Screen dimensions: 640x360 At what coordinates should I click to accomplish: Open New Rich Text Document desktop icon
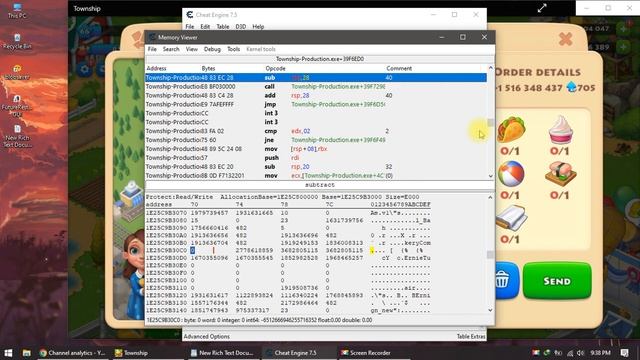click(17, 136)
